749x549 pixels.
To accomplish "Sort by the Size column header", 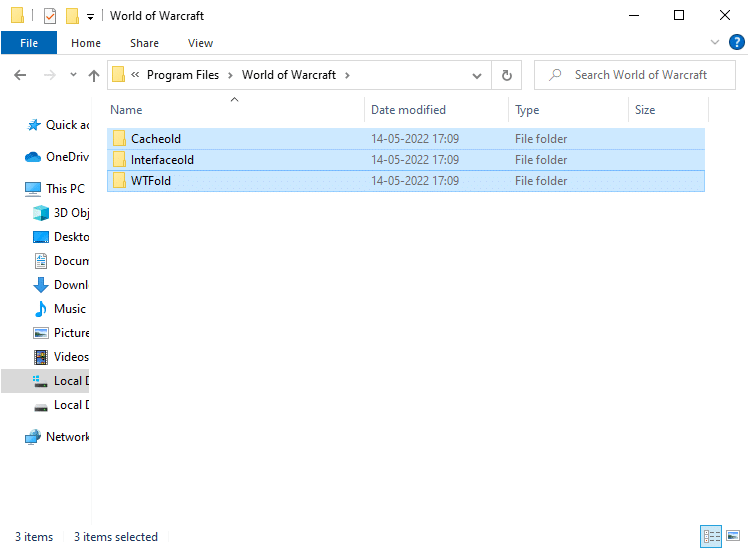I will 645,110.
